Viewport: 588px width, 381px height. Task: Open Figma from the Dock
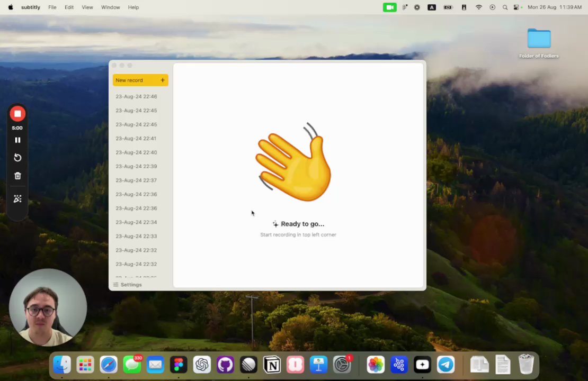tap(179, 365)
